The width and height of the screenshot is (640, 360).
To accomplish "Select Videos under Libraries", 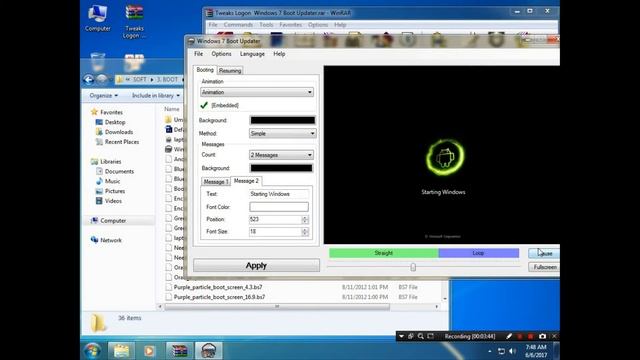I will (109, 201).
